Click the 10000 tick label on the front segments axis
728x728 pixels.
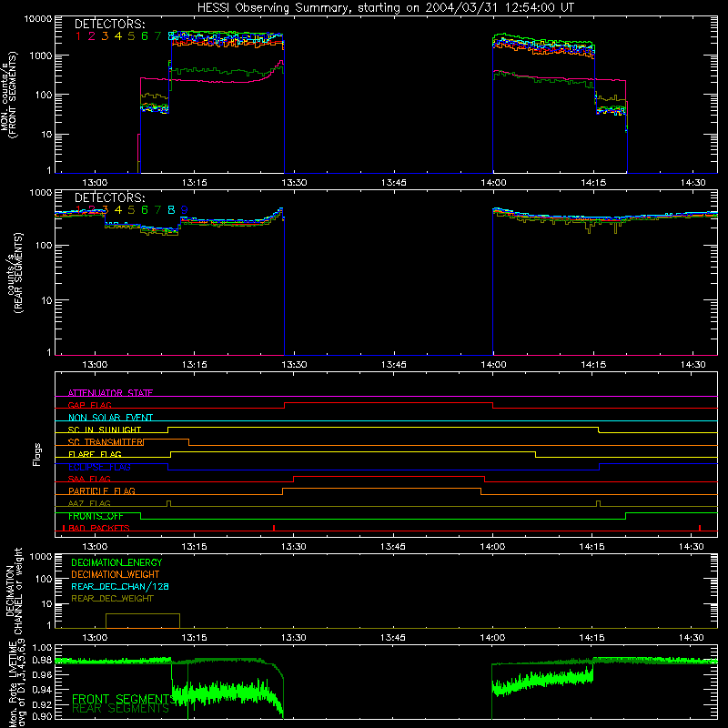click(x=38, y=19)
